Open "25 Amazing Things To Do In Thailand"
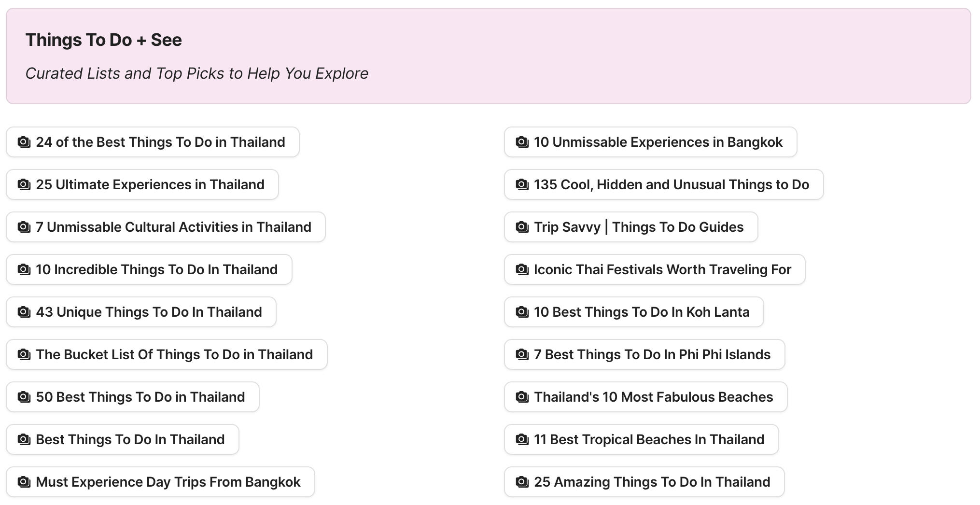Image resolution: width=980 pixels, height=505 pixels. coord(644,482)
